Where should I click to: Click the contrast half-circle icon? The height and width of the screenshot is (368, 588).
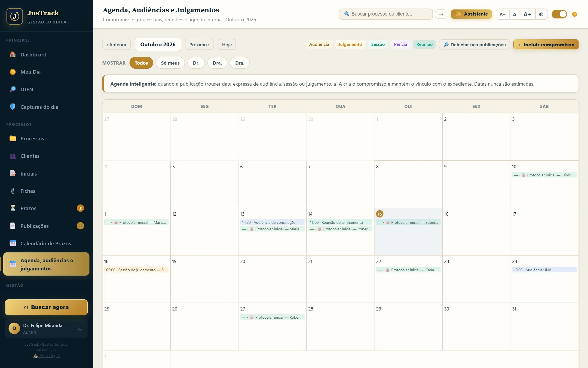[x=541, y=14]
